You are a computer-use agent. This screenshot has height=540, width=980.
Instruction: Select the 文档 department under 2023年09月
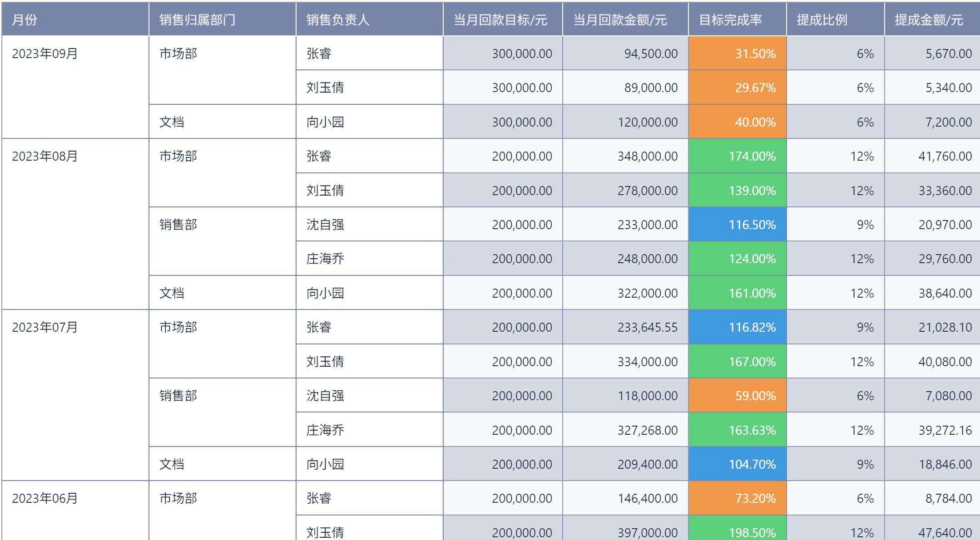pos(172,122)
